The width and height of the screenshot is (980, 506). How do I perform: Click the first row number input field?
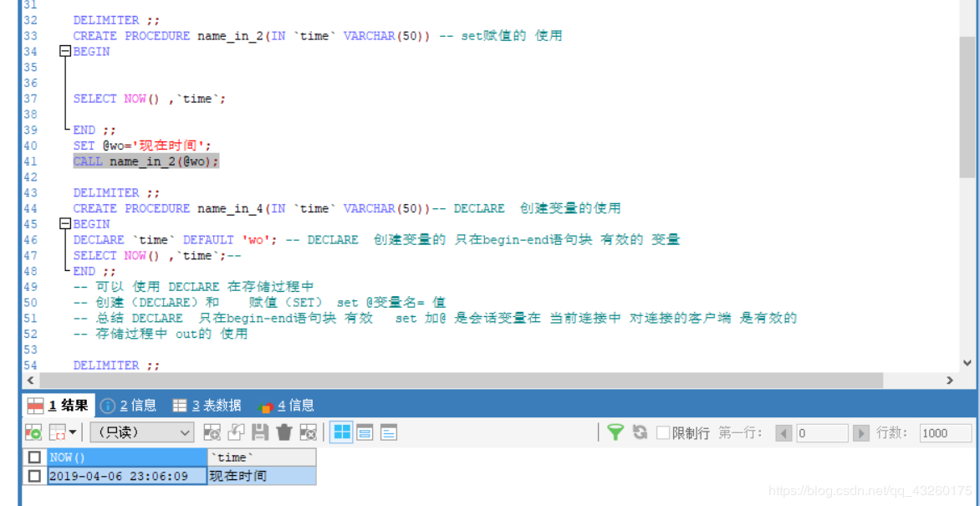tap(822, 433)
